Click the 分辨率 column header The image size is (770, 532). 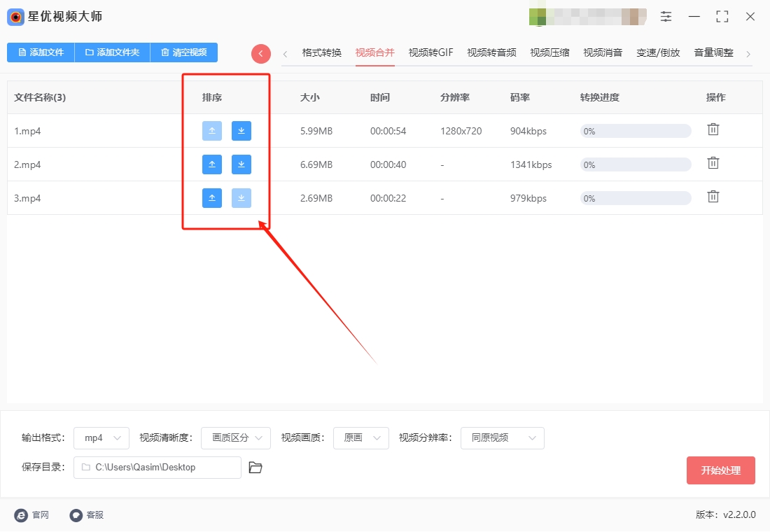[x=455, y=97]
